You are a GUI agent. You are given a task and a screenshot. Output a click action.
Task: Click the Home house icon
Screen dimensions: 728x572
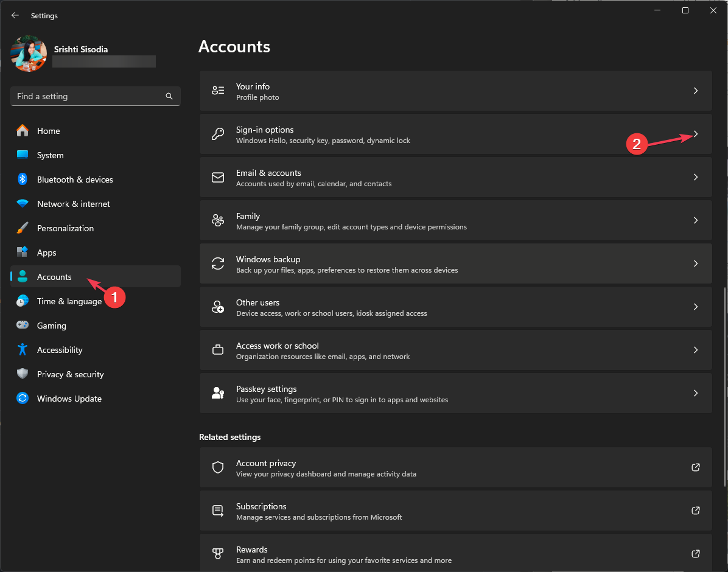(x=23, y=131)
